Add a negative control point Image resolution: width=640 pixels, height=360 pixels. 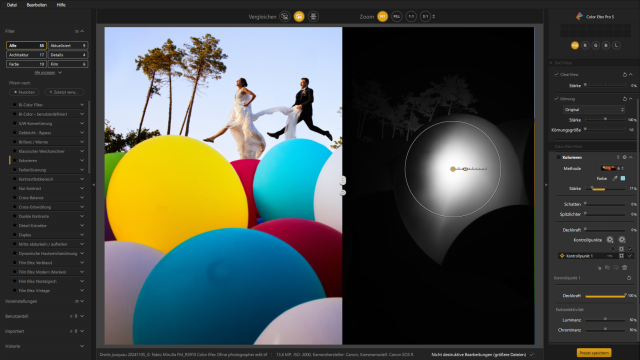pyautogui.click(x=622, y=240)
